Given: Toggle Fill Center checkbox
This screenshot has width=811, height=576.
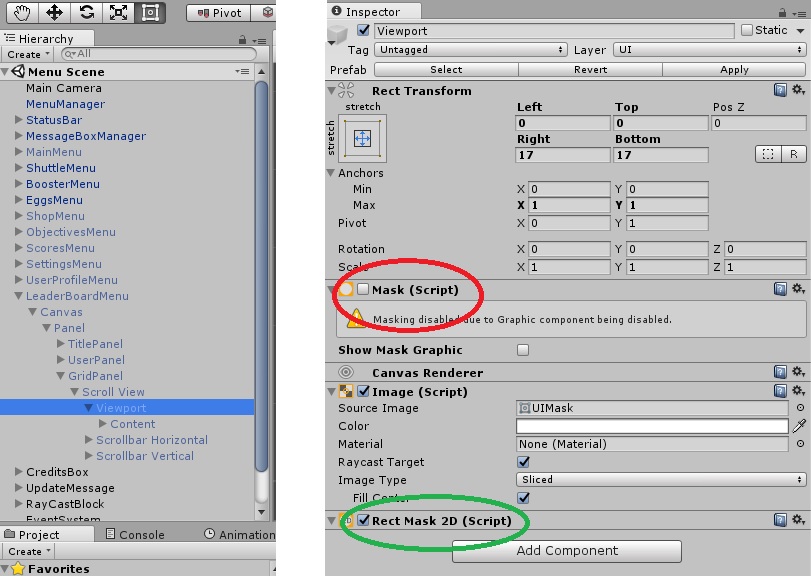Looking at the screenshot, I should (523, 497).
